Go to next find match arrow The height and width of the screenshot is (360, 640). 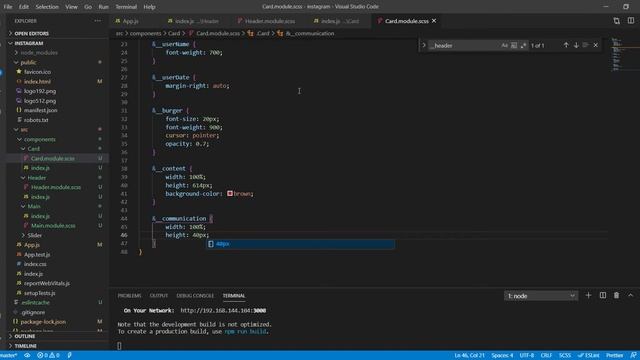576,45
